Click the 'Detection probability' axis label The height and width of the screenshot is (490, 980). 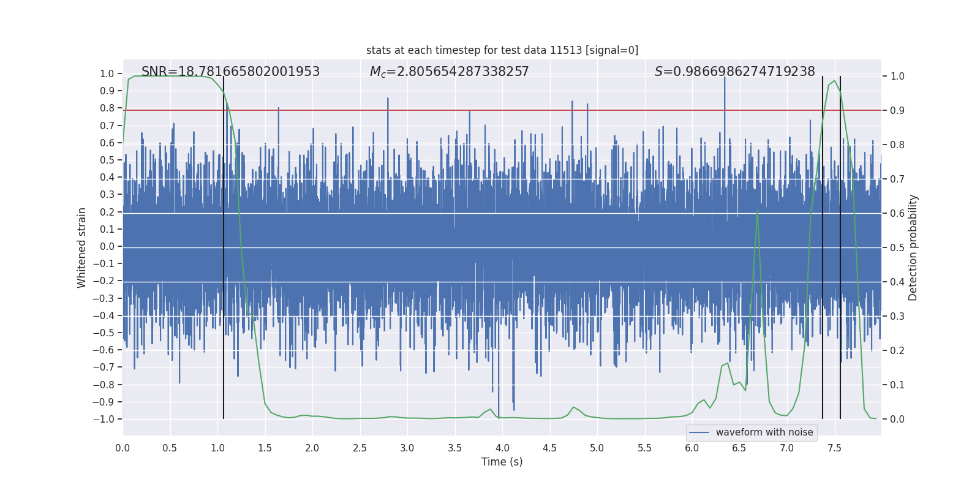(913, 247)
